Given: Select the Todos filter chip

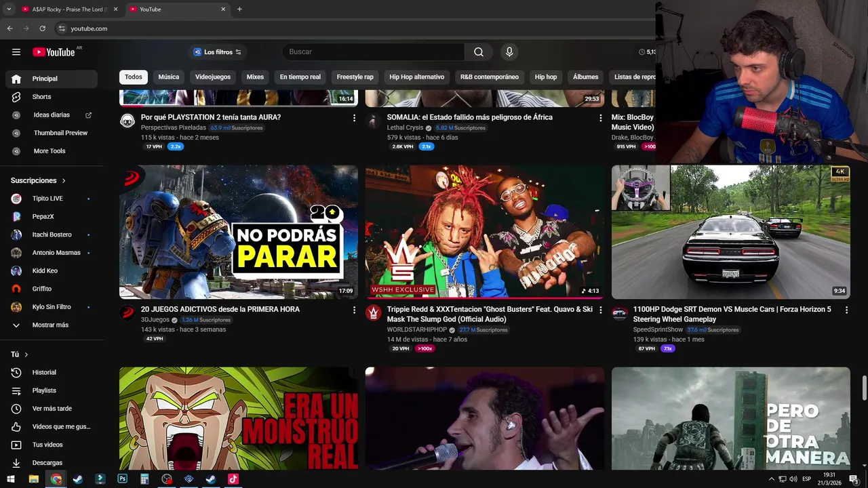Looking at the screenshot, I should pyautogui.click(x=134, y=77).
